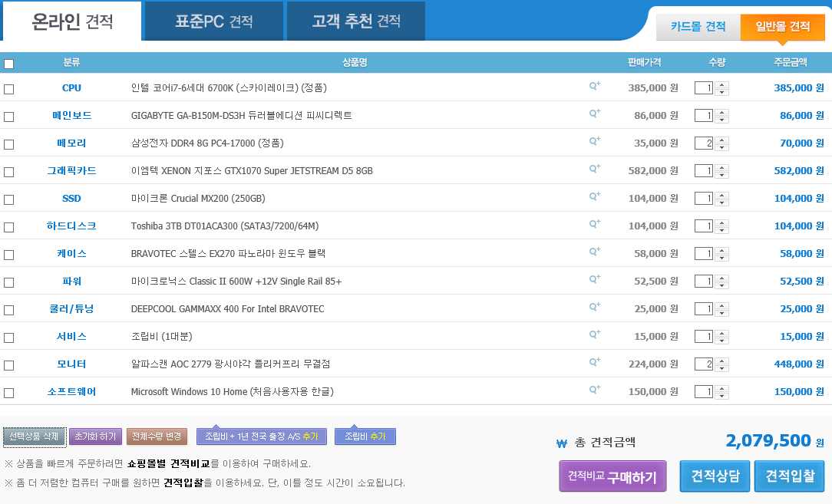Check the select-all checkbox in table header
This screenshot has height=504, width=832.
[8, 64]
